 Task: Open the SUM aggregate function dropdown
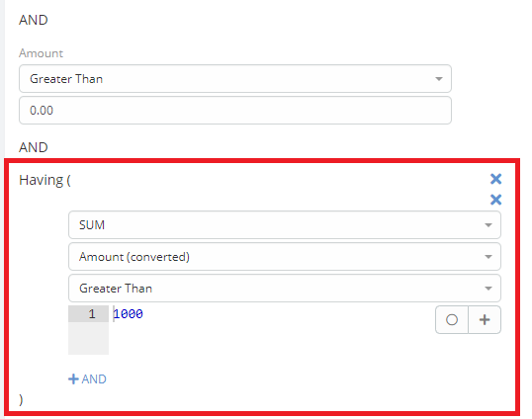pyautogui.click(x=285, y=225)
